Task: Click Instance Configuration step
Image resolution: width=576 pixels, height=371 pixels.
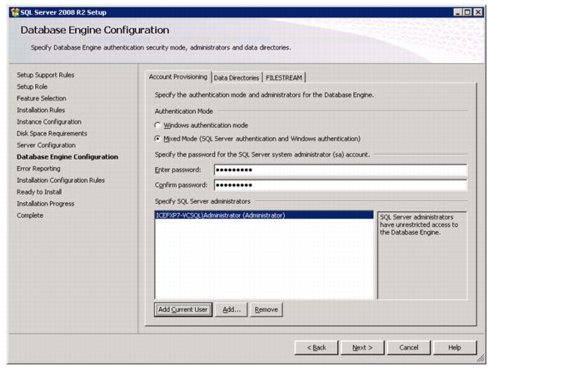Action: 49,122
